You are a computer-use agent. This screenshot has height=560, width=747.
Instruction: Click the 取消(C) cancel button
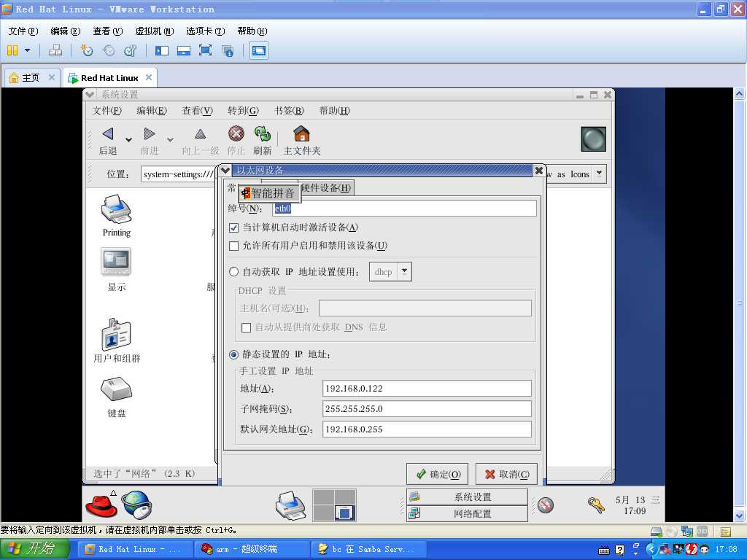pyautogui.click(x=506, y=474)
